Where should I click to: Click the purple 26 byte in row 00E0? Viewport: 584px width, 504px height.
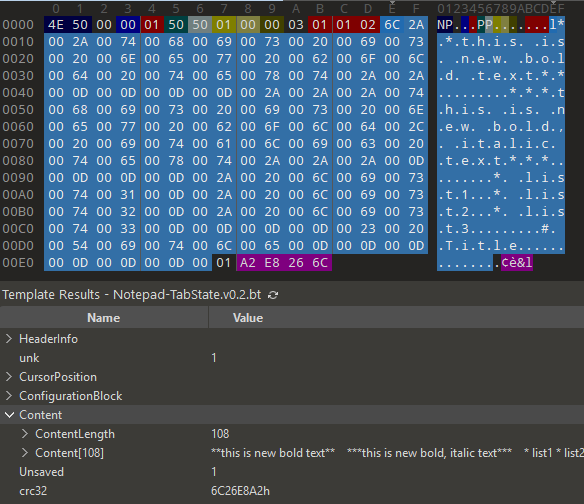(296, 263)
